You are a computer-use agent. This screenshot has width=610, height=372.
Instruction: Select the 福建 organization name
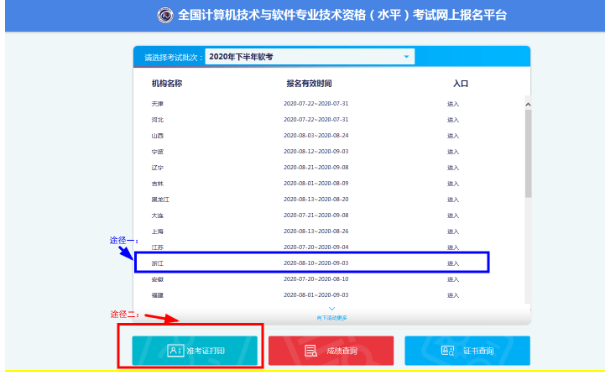158,295
